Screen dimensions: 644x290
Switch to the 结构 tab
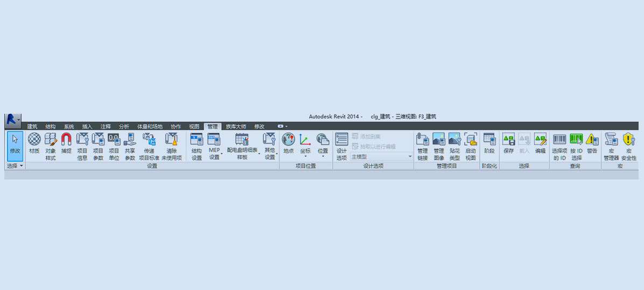(51, 127)
